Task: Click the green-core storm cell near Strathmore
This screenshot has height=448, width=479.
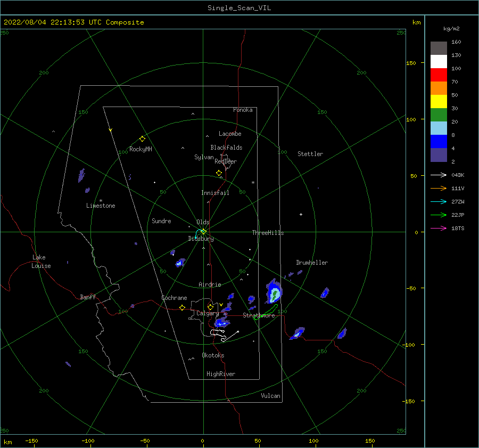Action: click(274, 291)
